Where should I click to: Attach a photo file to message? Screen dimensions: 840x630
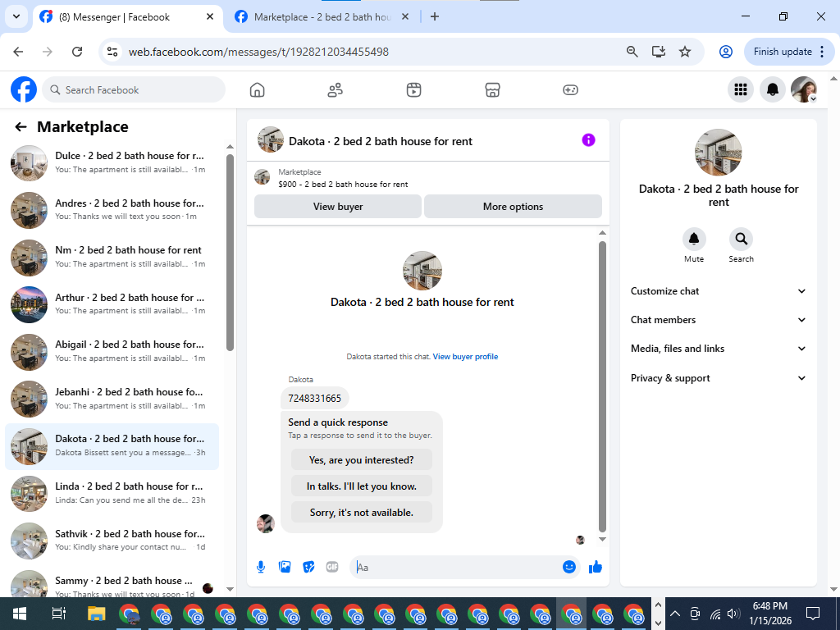pos(285,567)
